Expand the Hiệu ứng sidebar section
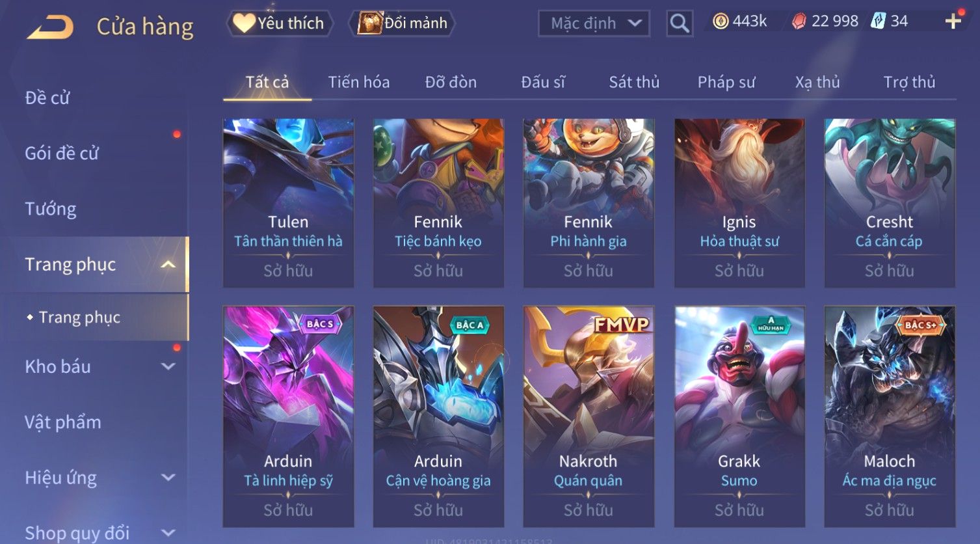The height and width of the screenshot is (544, 980). pyautogui.click(x=168, y=478)
